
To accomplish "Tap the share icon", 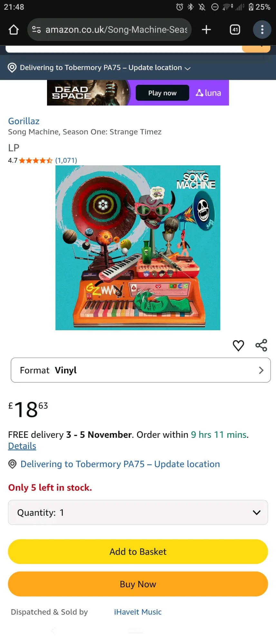I will pyautogui.click(x=261, y=345).
